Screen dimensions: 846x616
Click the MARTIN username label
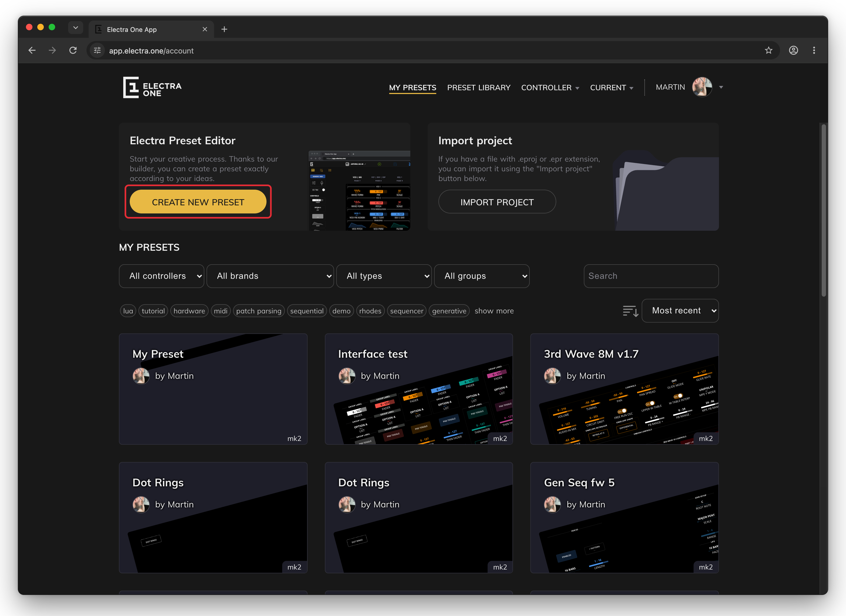(670, 87)
